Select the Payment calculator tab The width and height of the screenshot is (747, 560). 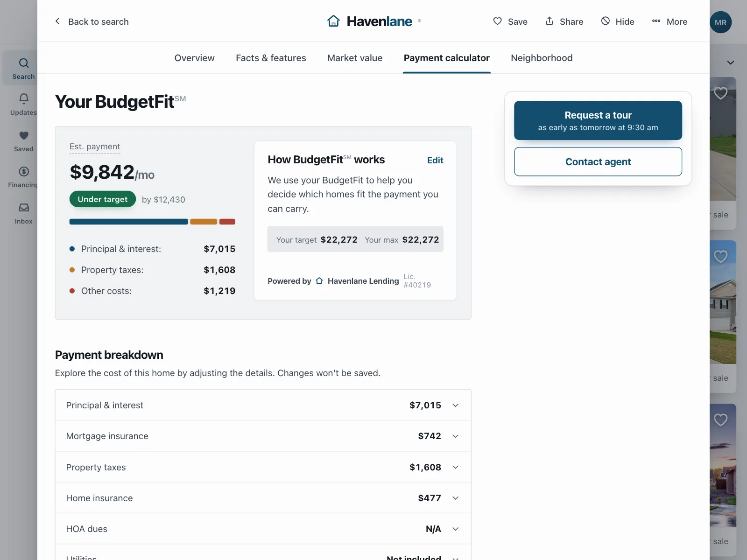[446, 58]
